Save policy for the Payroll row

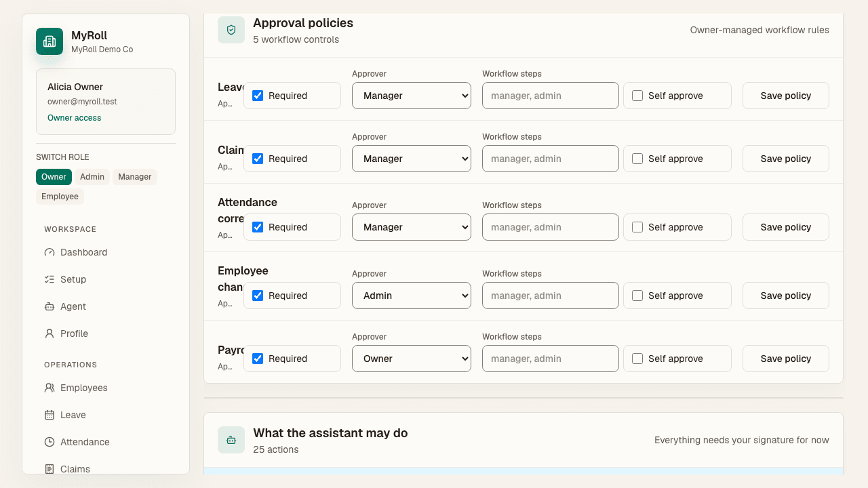coord(786,359)
